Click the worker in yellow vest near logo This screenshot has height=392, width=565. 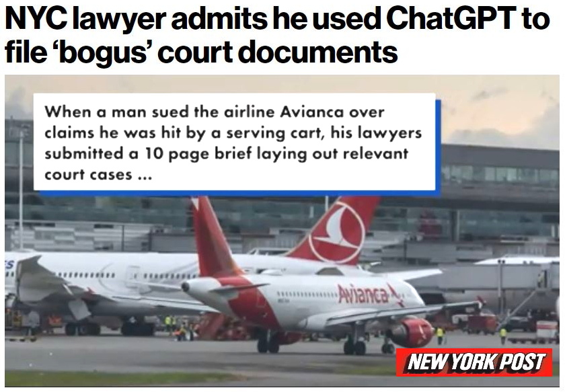coord(440,335)
